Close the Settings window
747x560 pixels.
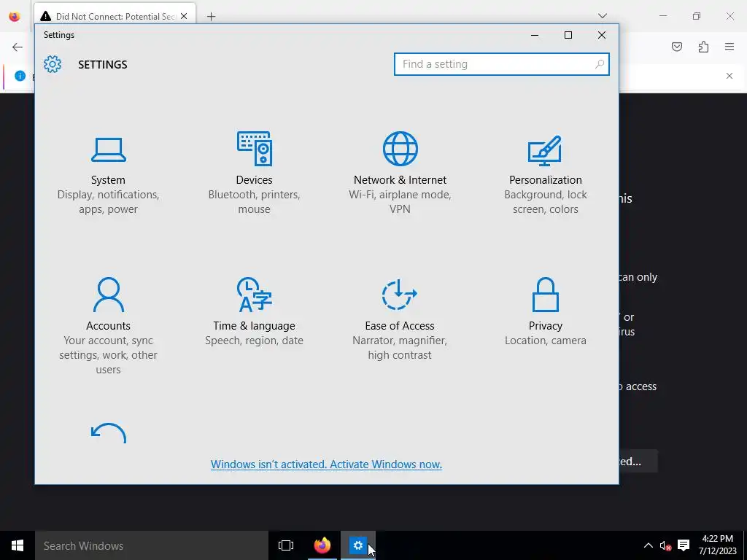pyautogui.click(x=602, y=35)
